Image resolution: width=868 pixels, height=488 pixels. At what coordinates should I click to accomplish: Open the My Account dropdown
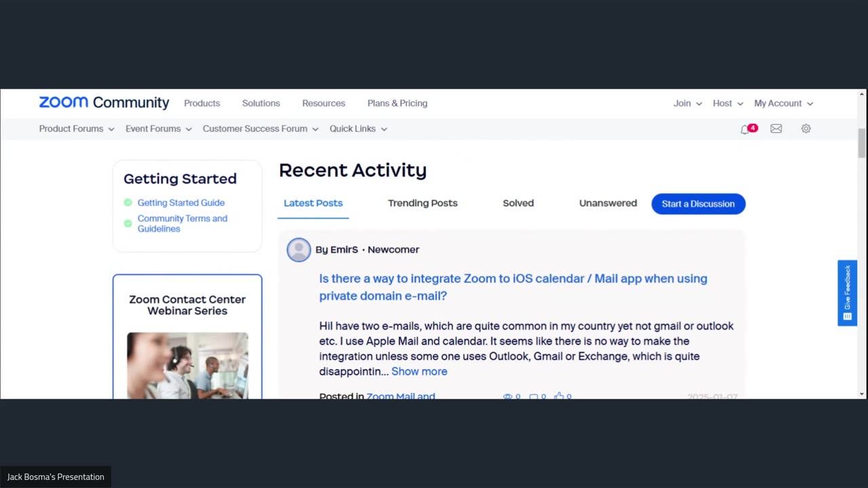click(x=784, y=104)
